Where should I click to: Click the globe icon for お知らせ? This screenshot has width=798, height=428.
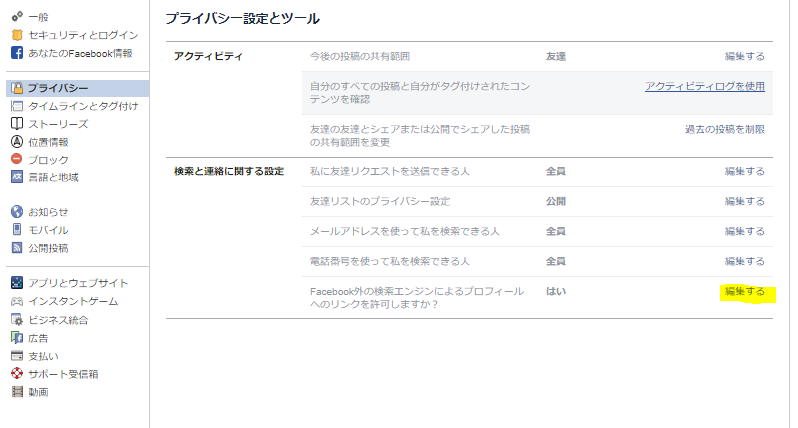17,212
